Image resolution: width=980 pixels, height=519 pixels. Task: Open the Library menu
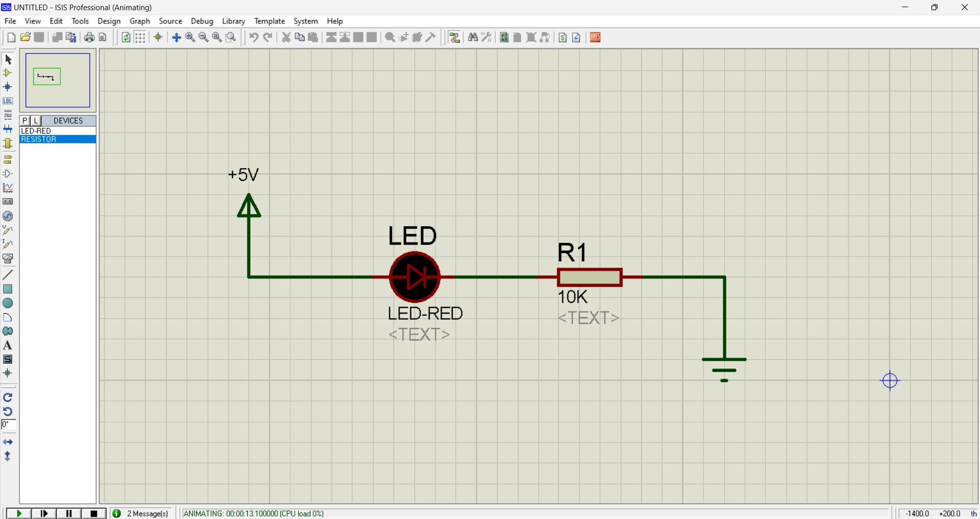pos(234,21)
